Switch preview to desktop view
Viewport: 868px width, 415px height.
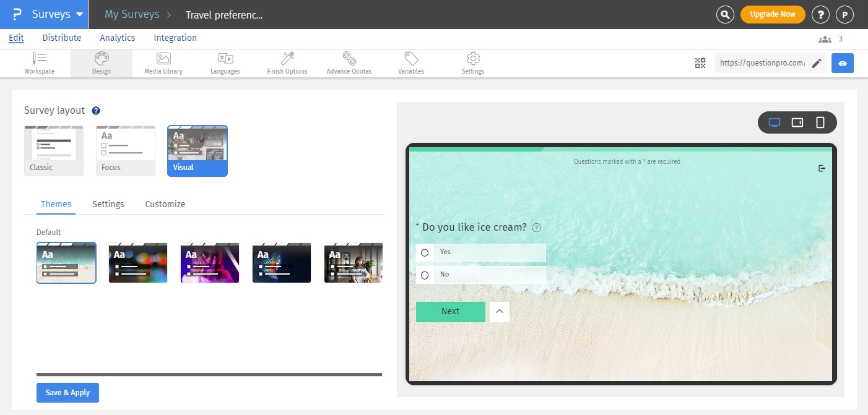click(x=774, y=122)
